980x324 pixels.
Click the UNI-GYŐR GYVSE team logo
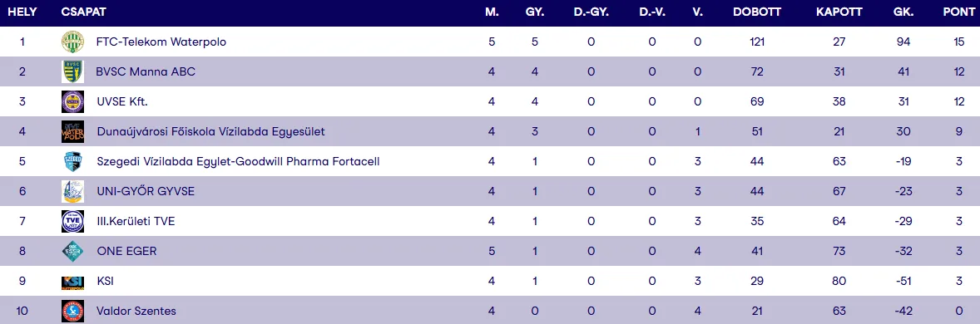(x=72, y=192)
